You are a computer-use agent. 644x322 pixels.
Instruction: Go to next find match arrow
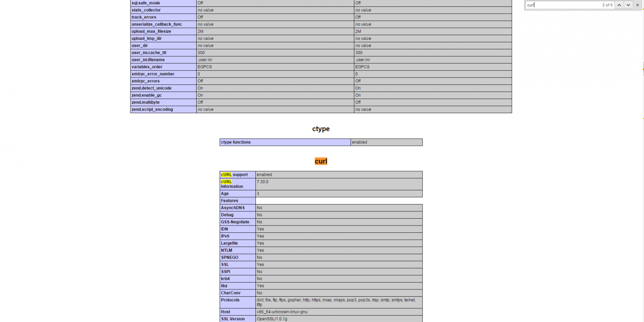coord(629,5)
